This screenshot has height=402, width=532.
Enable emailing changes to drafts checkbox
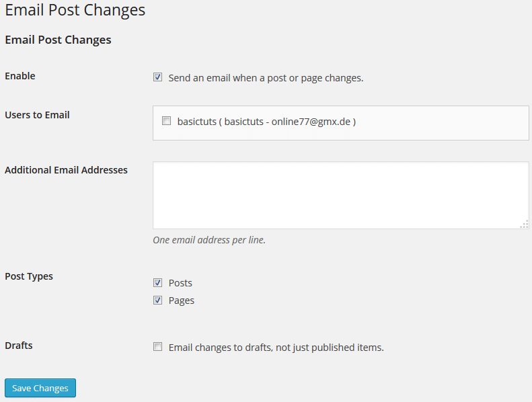(x=158, y=348)
